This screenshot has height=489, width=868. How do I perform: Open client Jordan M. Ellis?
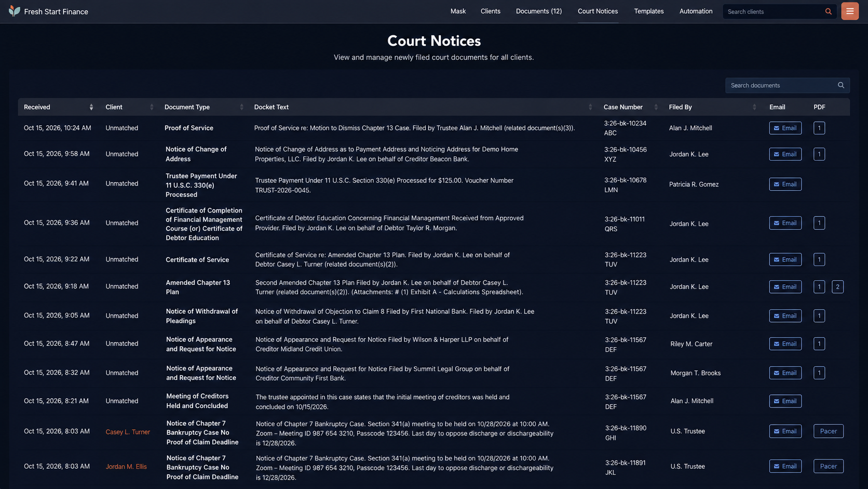pyautogui.click(x=126, y=467)
